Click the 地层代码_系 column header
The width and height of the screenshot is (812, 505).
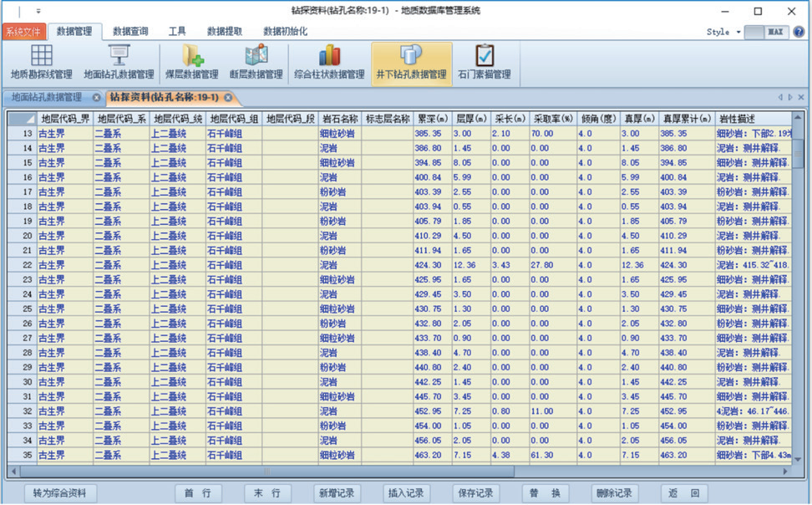pyautogui.click(x=122, y=119)
